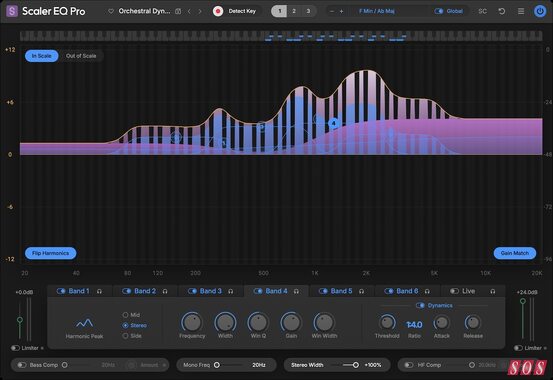
Task: Click the Threshold knob
Action: pos(387,322)
